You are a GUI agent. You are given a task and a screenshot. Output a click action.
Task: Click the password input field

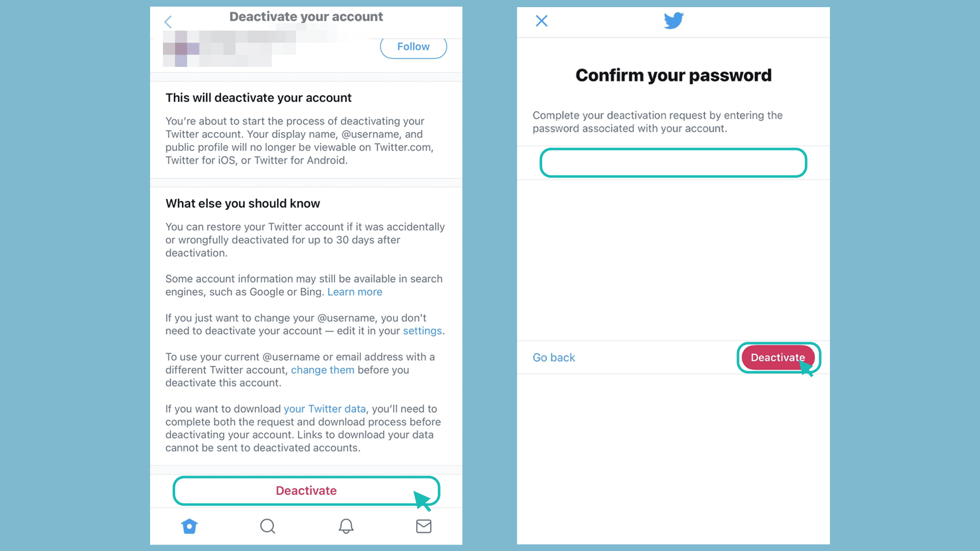point(673,163)
